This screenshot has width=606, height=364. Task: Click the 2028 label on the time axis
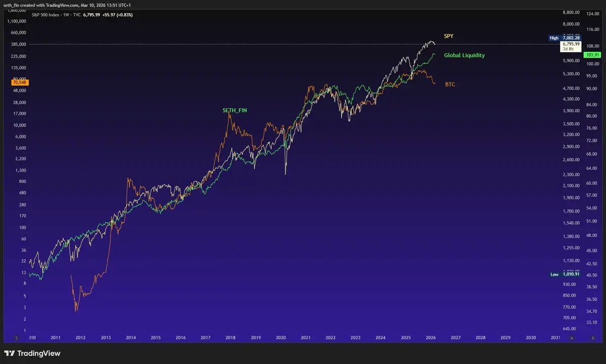tap(480, 338)
